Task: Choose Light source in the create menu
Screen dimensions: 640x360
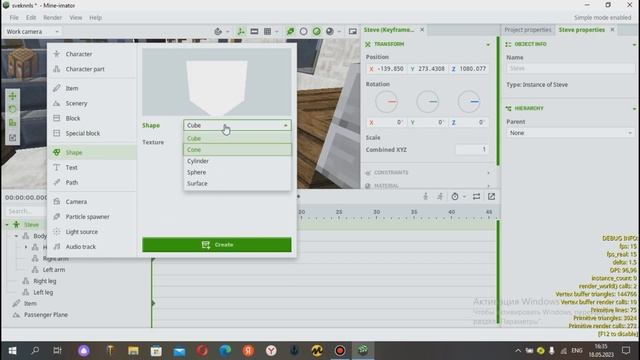Action: pyautogui.click(x=92, y=232)
